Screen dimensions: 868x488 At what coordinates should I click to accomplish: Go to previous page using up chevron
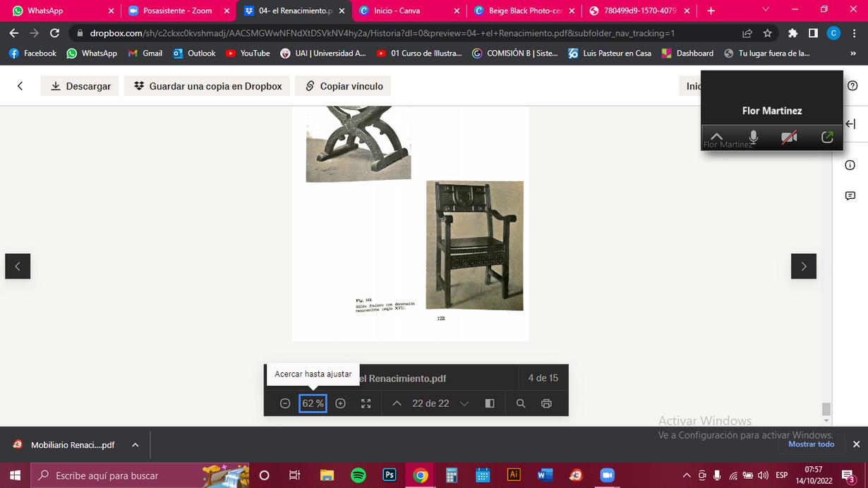(x=397, y=403)
